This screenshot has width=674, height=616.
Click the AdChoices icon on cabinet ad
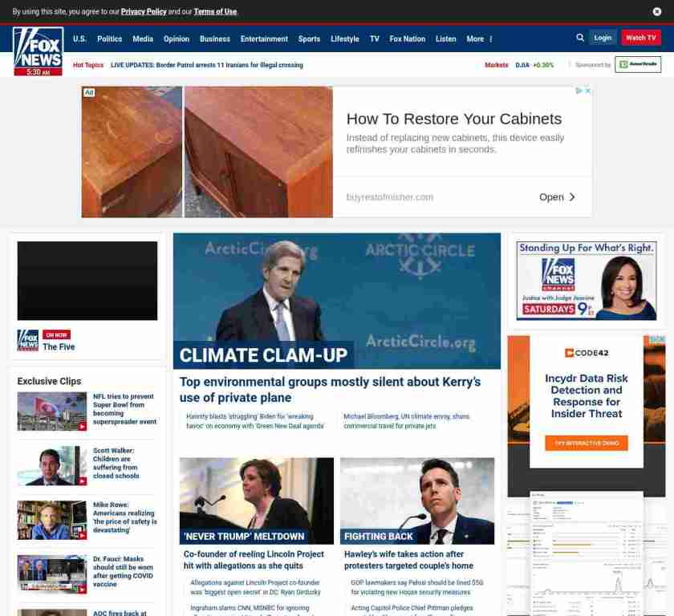pos(578,91)
